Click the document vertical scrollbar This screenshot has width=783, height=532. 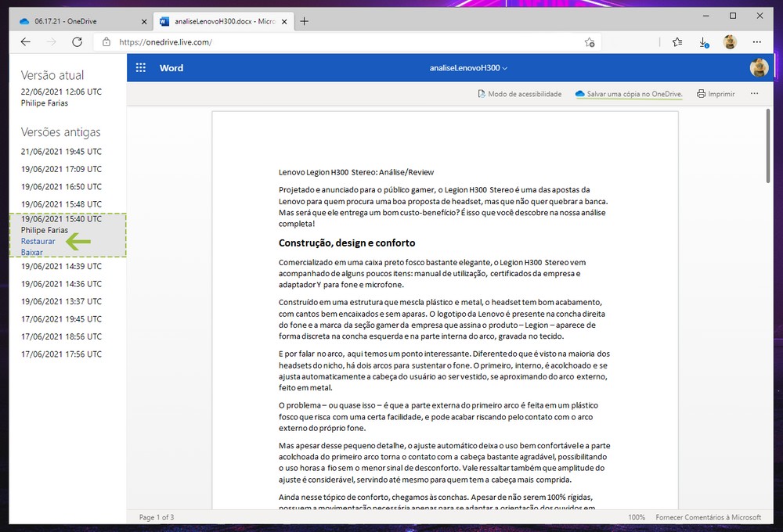click(x=769, y=146)
